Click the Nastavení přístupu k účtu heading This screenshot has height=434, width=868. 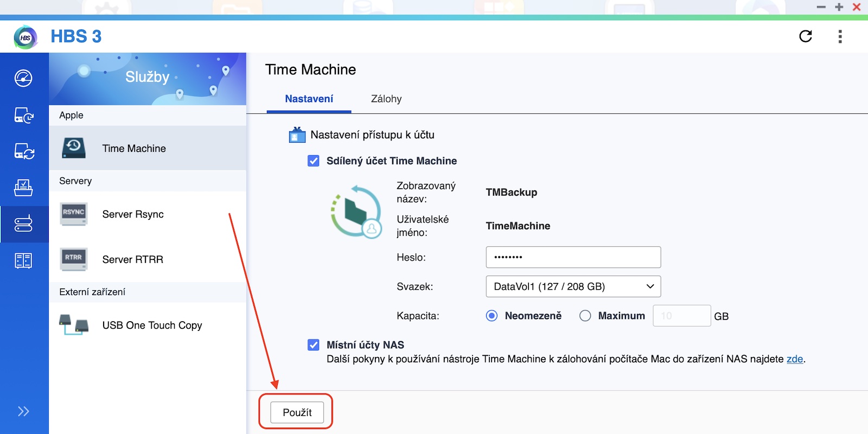click(373, 135)
